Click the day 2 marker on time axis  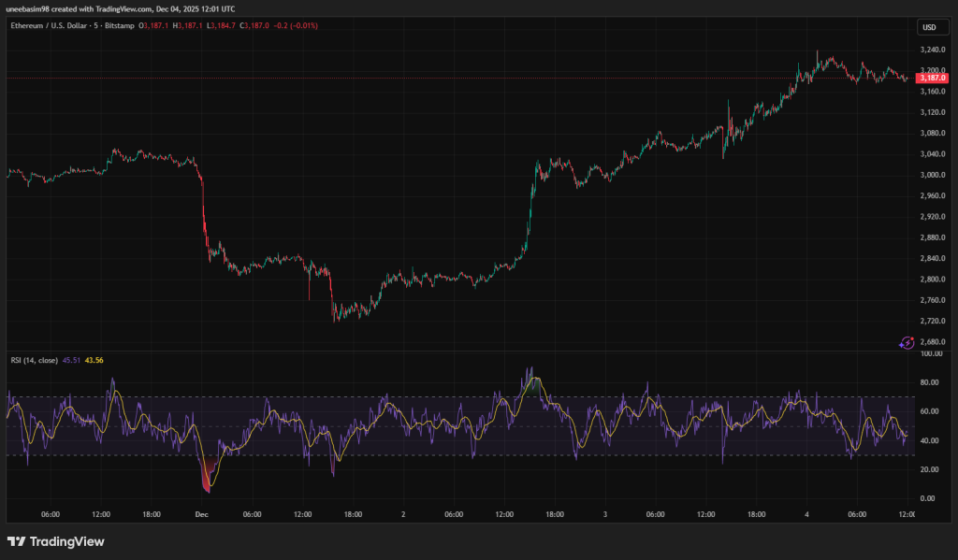(403, 514)
